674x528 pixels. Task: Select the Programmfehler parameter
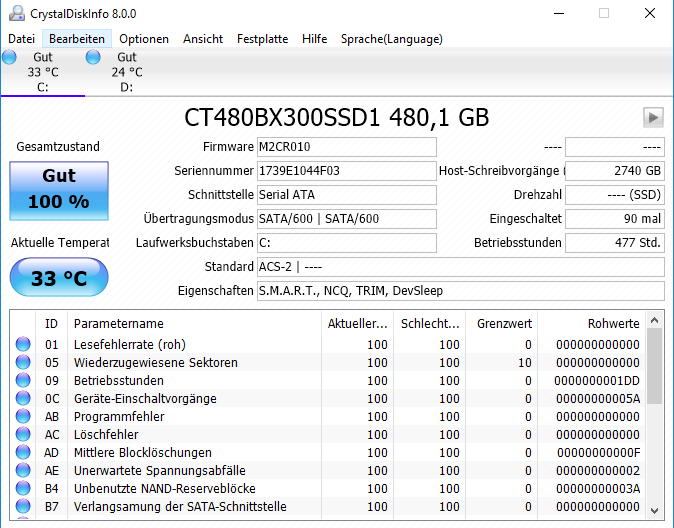coord(328,417)
